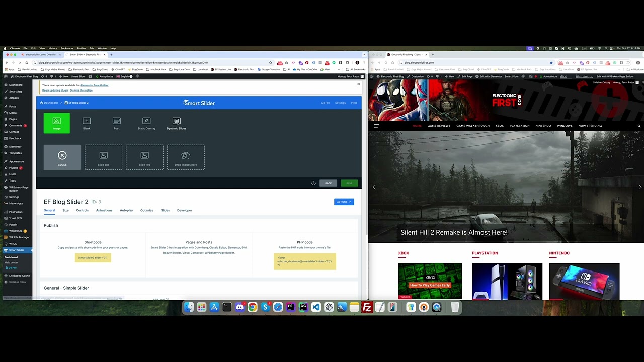Click Drop images here area

click(x=186, y=157)
